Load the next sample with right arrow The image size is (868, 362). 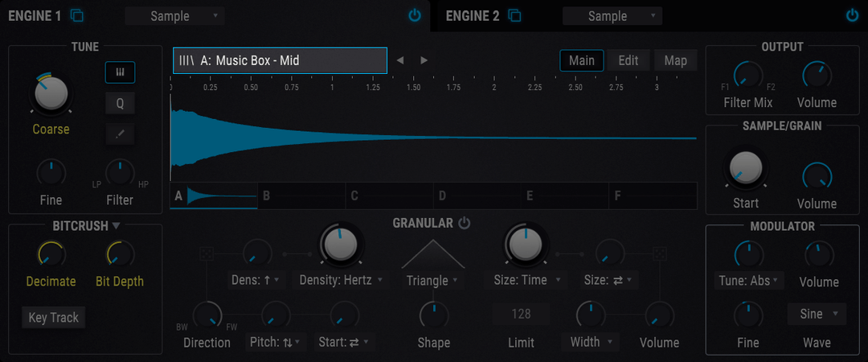pos(424,60)
